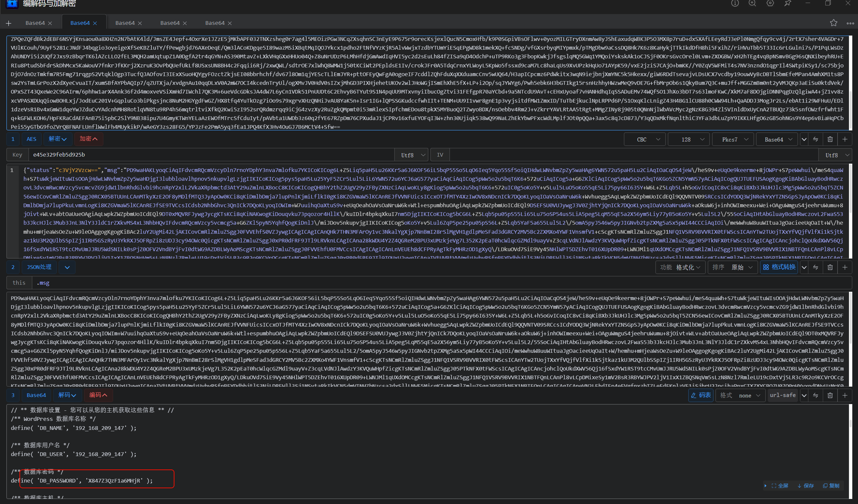Delete the JSON处理 step with trash icon

pos(830,268)
